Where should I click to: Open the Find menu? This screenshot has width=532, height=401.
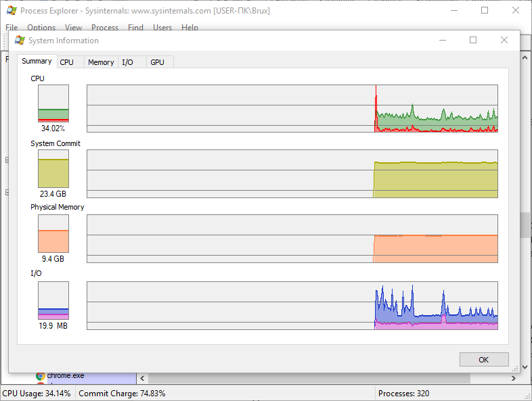[x=135, y=28]
